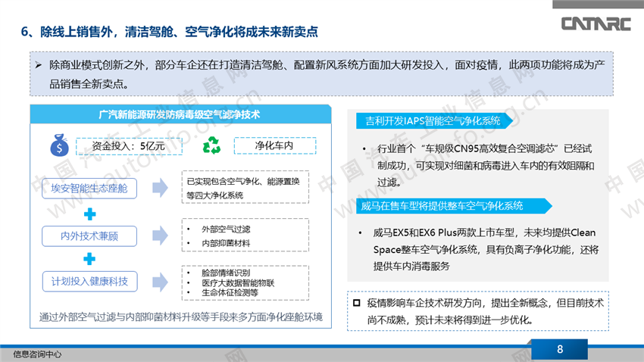Select the 计划投入健康科技 box
The width and height of the screenshot is (644, 362).
pos(89,282)
